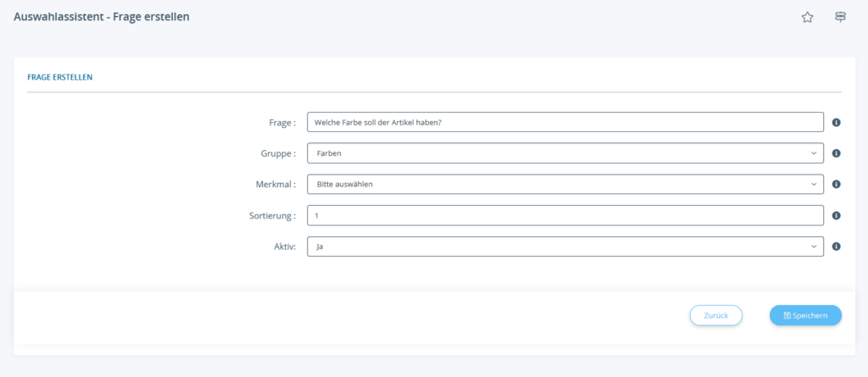Open the Aktiv dropdown set to Ja
This screenshot has width=868, height=377.
point(565,247)
